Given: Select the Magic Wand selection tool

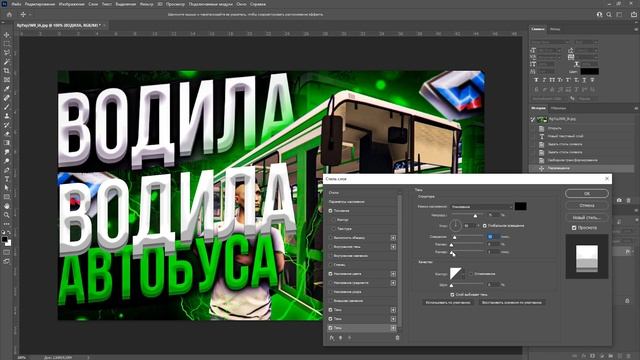Looking at the screenshot, I should 7,62.
